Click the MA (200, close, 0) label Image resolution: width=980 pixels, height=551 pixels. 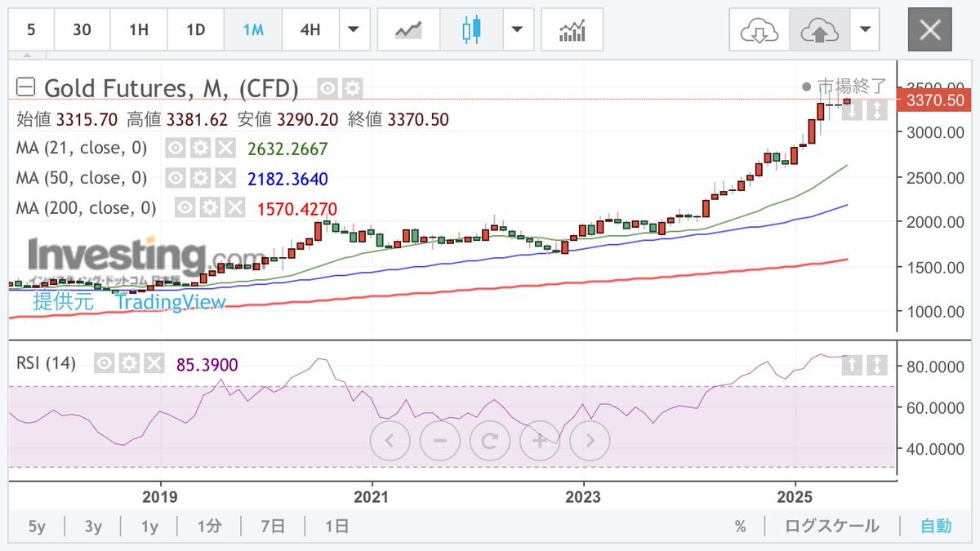(87, 208)
